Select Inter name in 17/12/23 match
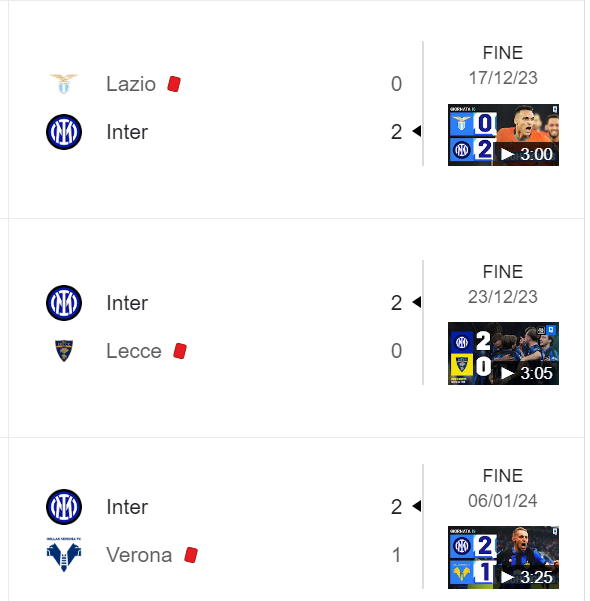The width and height of the screenshot is (590, 601). coord(127,132)
